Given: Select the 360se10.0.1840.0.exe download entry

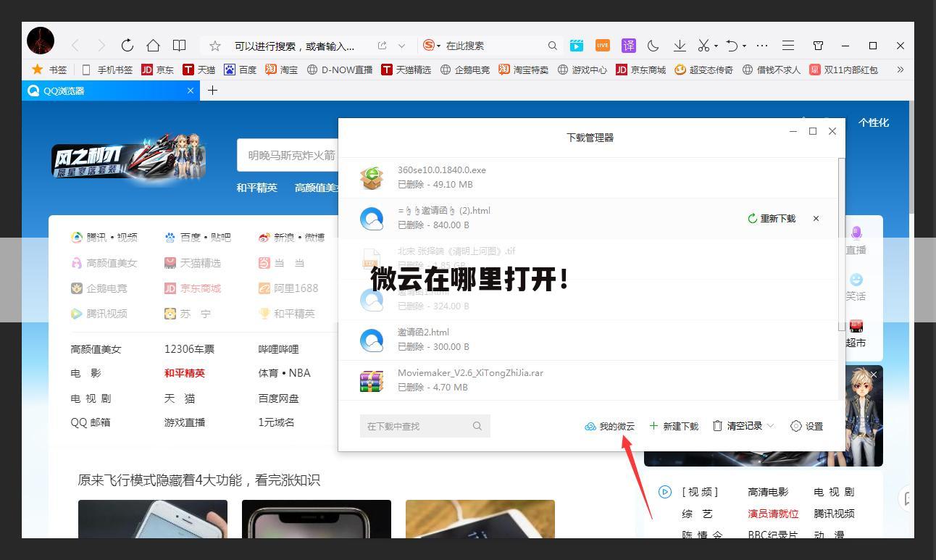Looking at the screenshot, I should tap(588, 177).
